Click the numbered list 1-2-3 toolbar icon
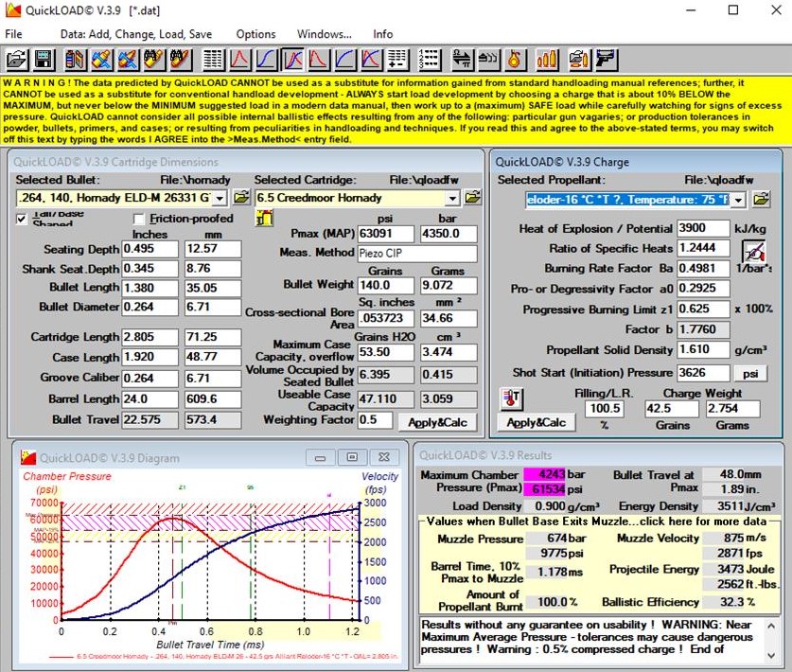 430,60
